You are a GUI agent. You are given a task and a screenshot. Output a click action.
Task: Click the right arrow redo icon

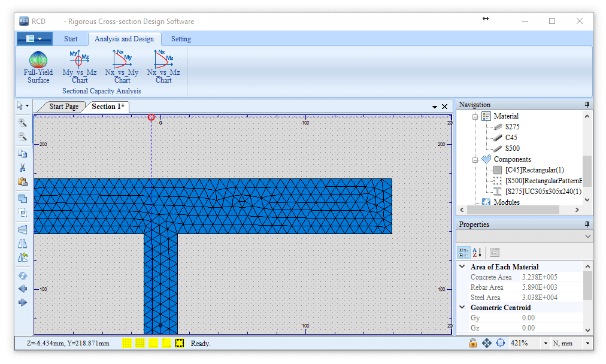click(22, 302)
